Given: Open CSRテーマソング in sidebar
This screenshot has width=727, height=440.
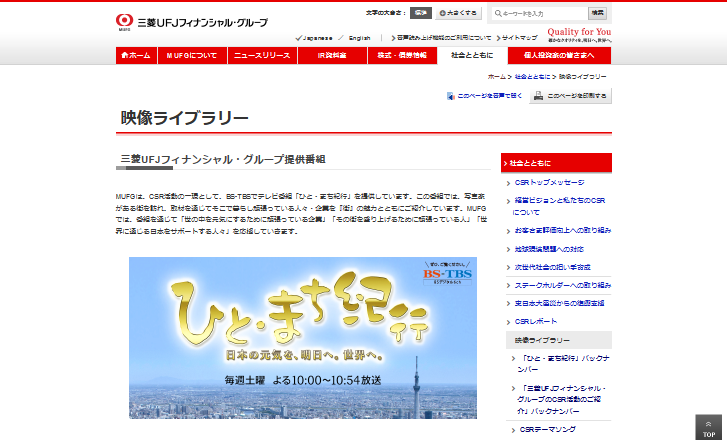Looking at the screenshot, I should (x=548, y=429).
